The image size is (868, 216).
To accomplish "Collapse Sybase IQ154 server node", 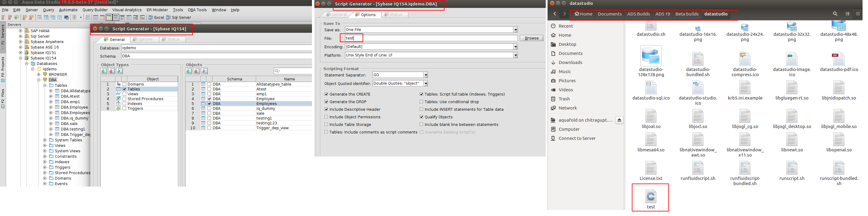I will click(21, 58).
